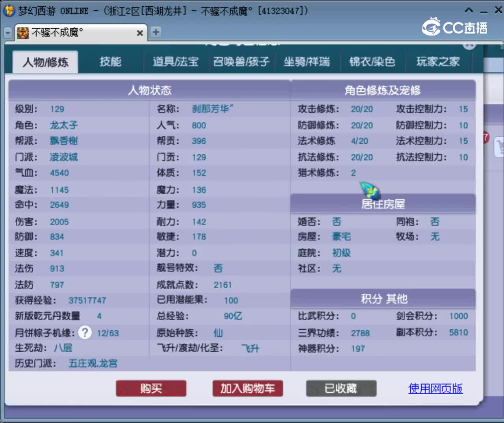
Task: Click the 法伤 value 913
Action: pyautogui.click(x=57, y=269)
